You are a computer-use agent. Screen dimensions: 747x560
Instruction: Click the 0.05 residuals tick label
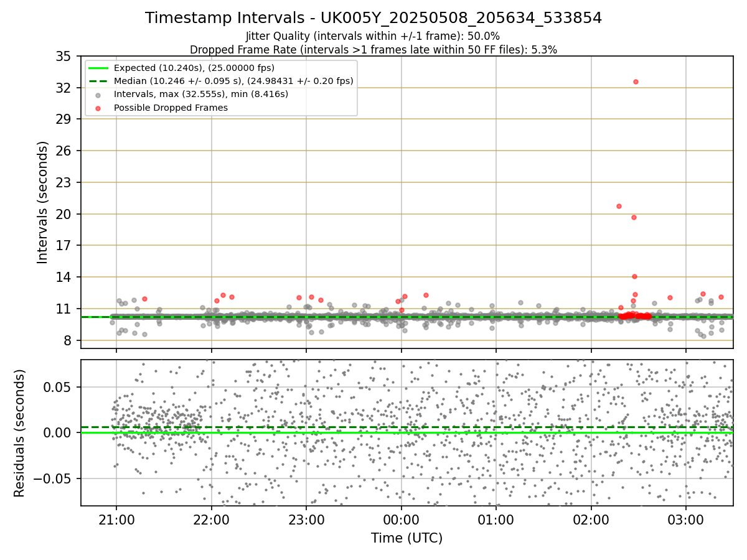pyautogui.click(x=59, y=386)
